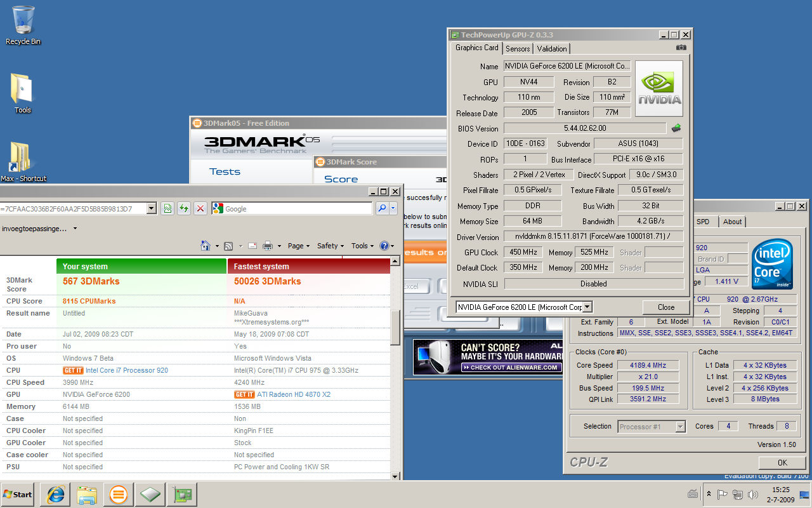Click the on-screen keyboard tray icon
The width and height of the screenshot is (812, 508).
(x=693, y=495)
